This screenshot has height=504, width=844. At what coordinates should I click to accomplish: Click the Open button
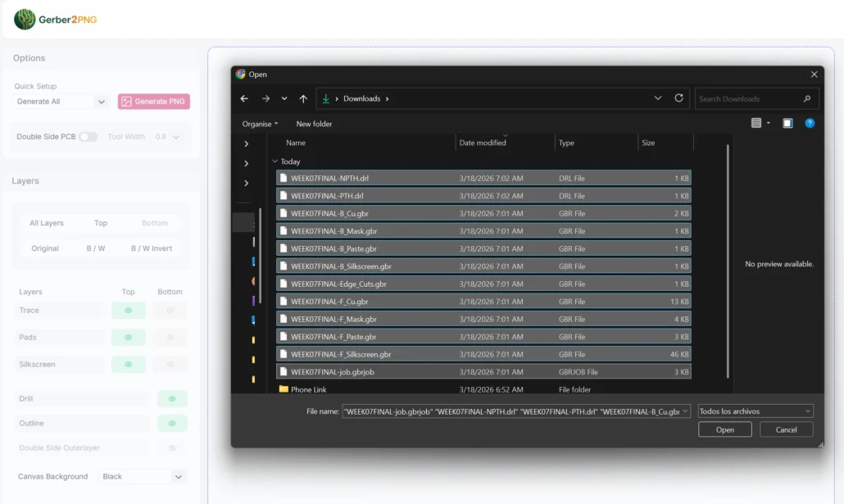pyautogui.click(x=724, y=429)
